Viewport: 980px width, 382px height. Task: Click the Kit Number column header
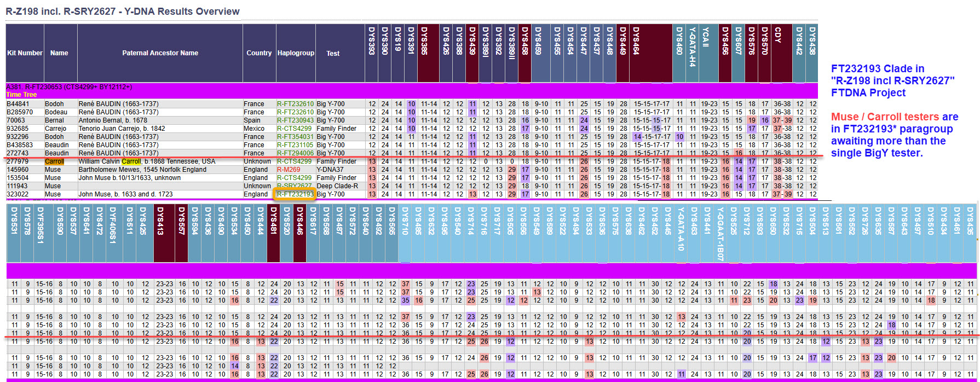tap(25, 53)
